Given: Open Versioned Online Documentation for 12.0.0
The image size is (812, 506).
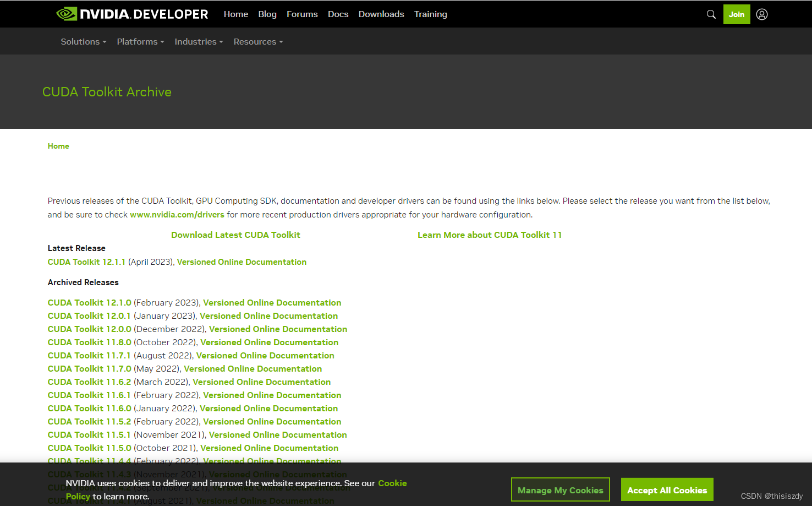Looking at the screenshot, I should (278, 329).
